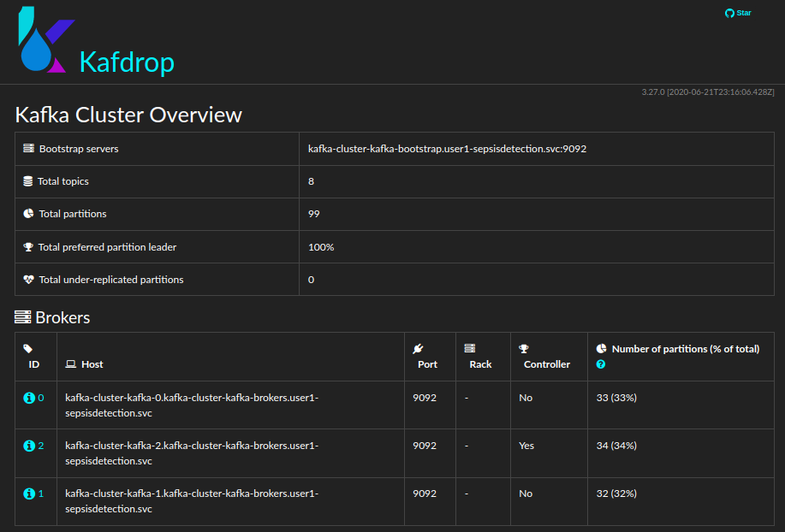The width and height of the screenshot is (785, 532).
Task: Click the Total partitions label
Action: point(73,214)
